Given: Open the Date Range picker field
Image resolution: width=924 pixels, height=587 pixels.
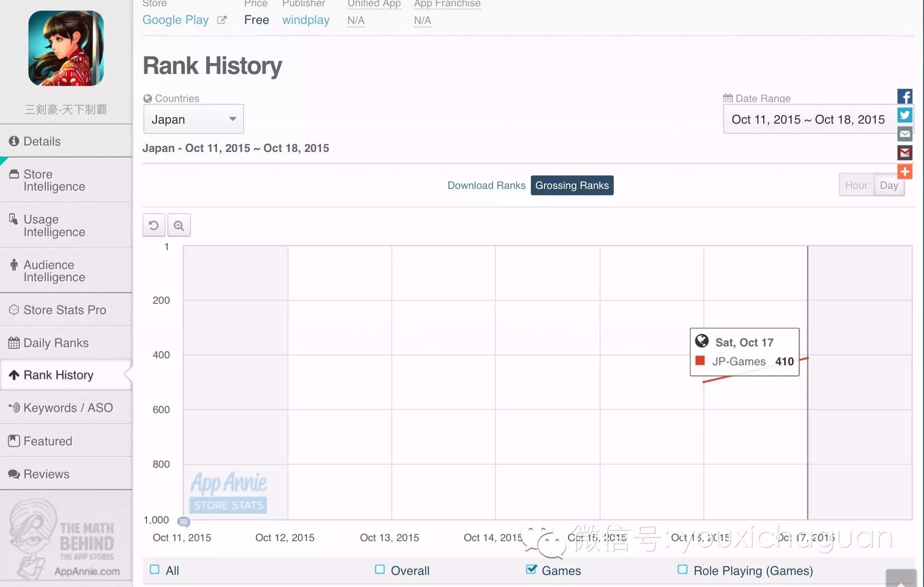Looking at the screenshot, I should click(808, 119).
